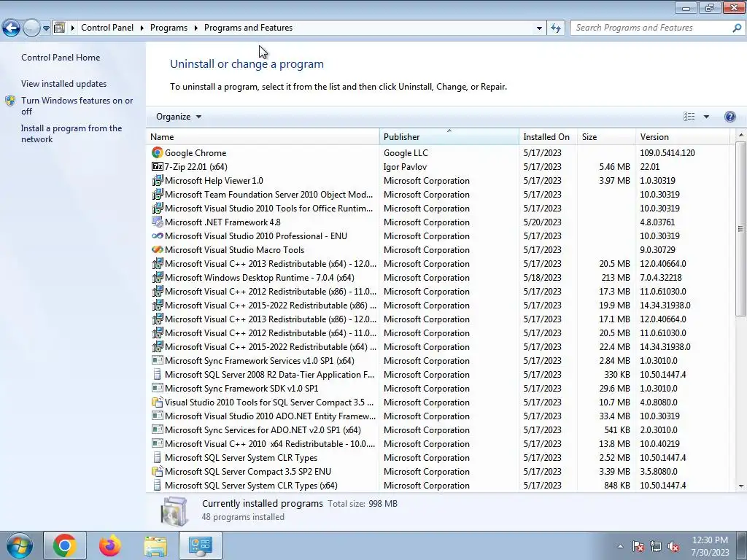Screen dimensions: 747x560
Task: Select Microsoft SQL Server 2008 R2 Data-Tier row
Action: pos(438,374)
